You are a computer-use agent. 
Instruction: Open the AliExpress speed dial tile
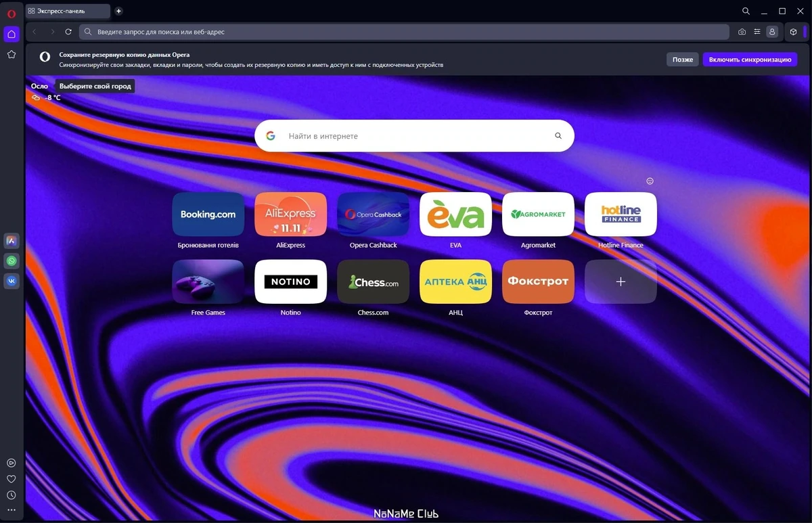click(x=291, y=214)
